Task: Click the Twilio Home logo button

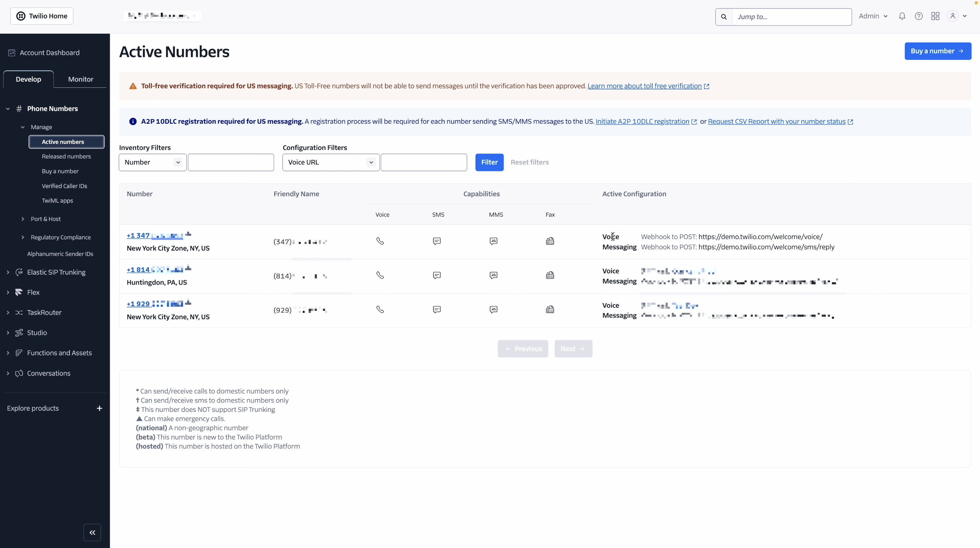Action: pos(42,16)
